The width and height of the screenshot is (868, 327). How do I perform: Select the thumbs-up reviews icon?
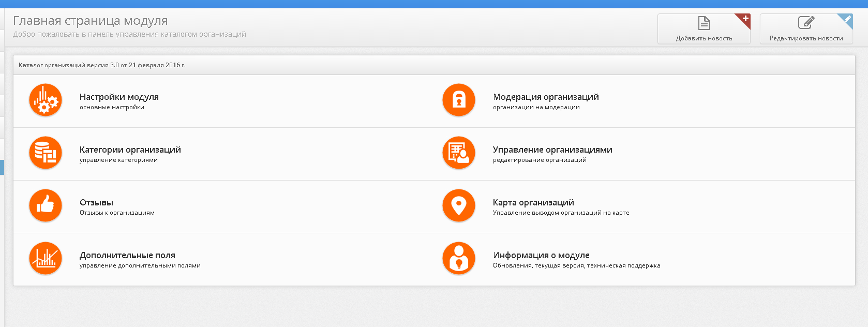click(x=46, y=205)
